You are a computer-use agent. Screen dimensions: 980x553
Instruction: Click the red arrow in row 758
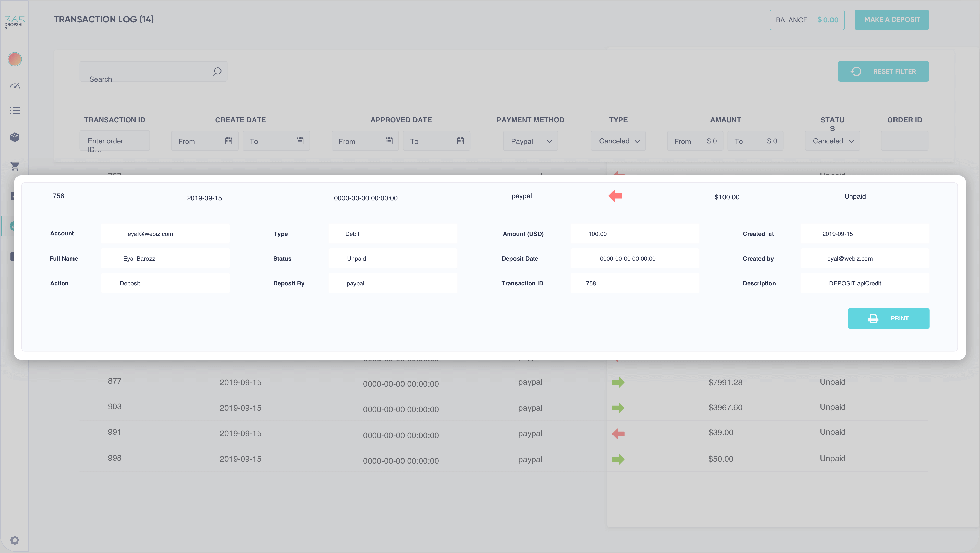tap(615, 196)
